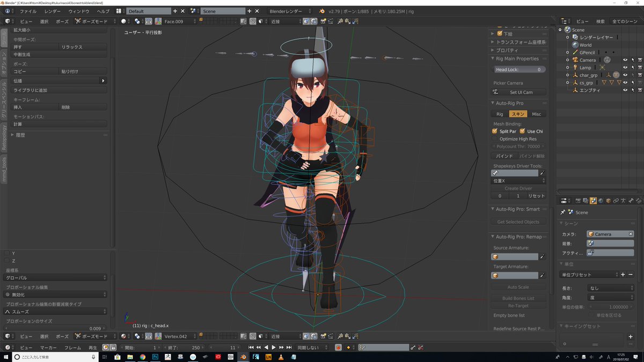Open the スムーズ falloff type dropdown
This screenshot has height=362, width=644.
tap(56, 312)
